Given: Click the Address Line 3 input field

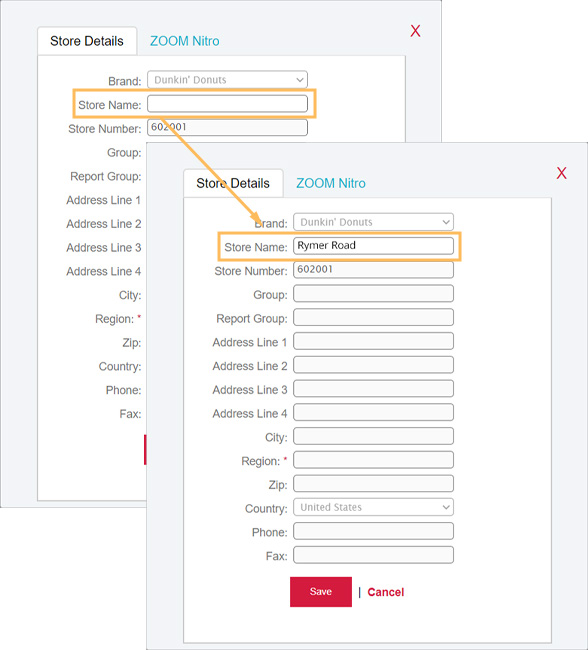Looking at the screenshot, I should [373, 388].
